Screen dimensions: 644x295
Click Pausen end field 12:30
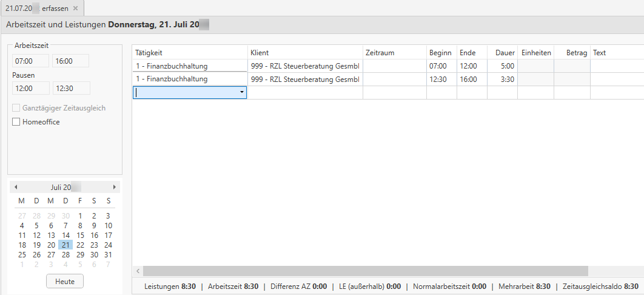coord(71,89)
